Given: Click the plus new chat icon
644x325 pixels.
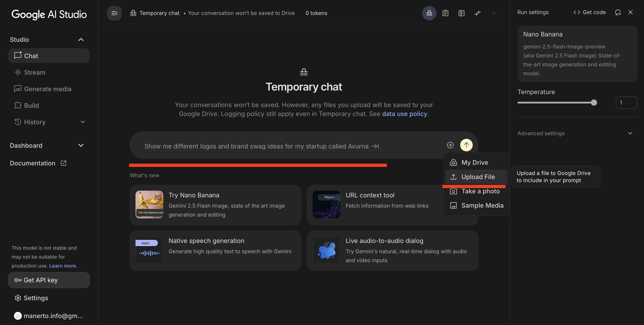Looking at the screenshot, I should (x=494, y=13).
